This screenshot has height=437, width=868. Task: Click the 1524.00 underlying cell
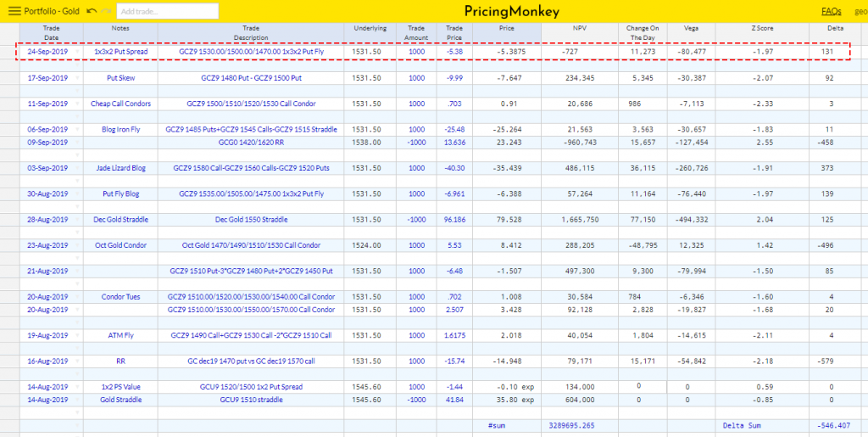370,245
